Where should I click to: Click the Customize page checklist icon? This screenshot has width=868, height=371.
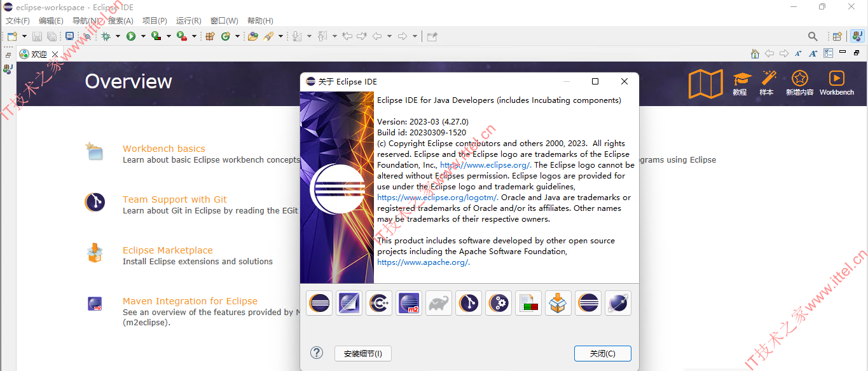point(828,54)
